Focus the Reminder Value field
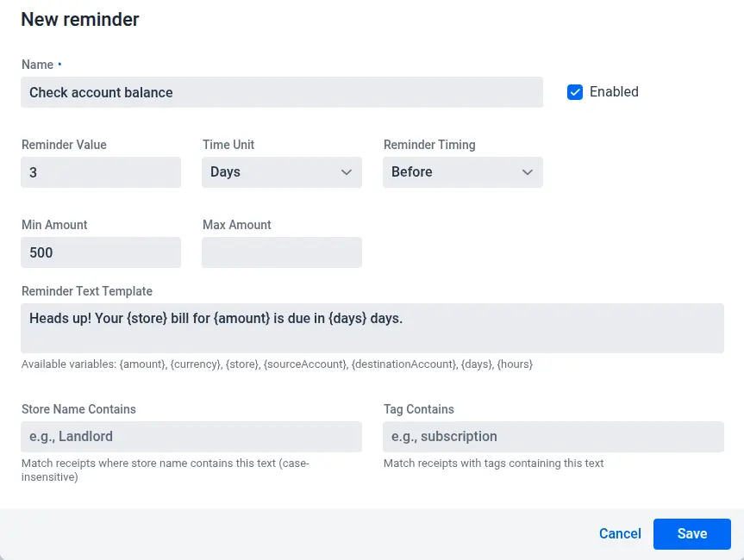This screenshot has width=744, height=560. [101, 172]
